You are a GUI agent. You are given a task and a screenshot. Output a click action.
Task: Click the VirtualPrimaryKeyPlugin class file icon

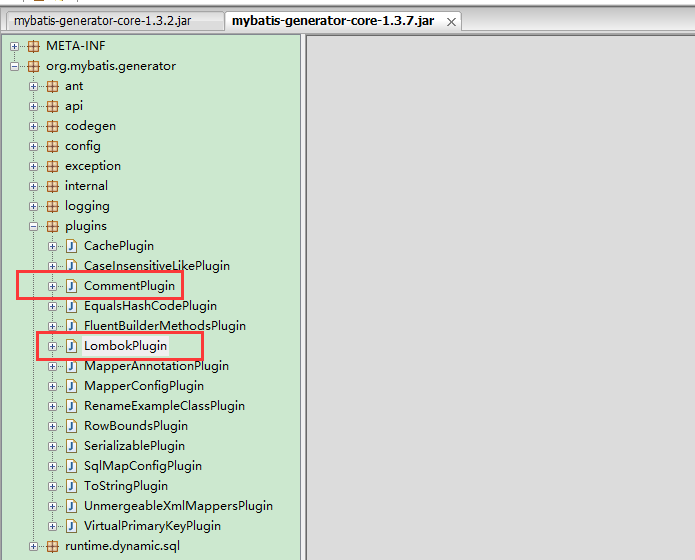tap(71, 526)
